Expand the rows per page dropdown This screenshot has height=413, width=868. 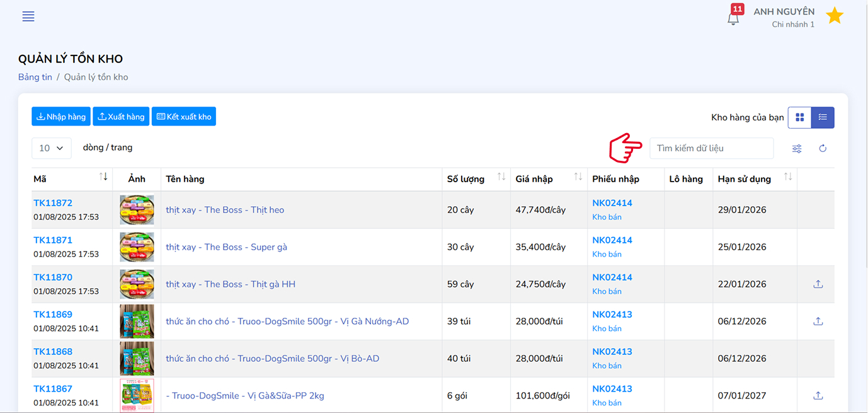click(51, 148)
